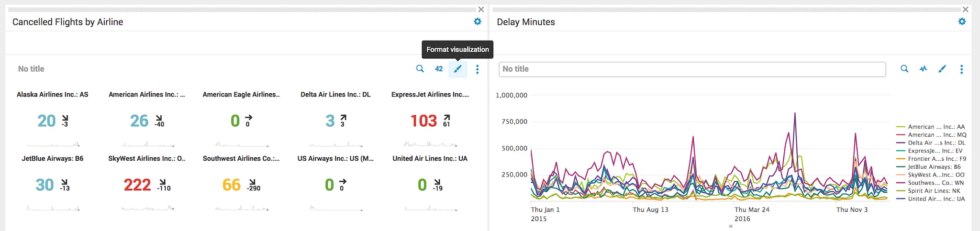The height and width of the screenshot is (231, 980).
Task: Click Thu Aug 13 x-axis label
Action: click(x=650, y=209)
